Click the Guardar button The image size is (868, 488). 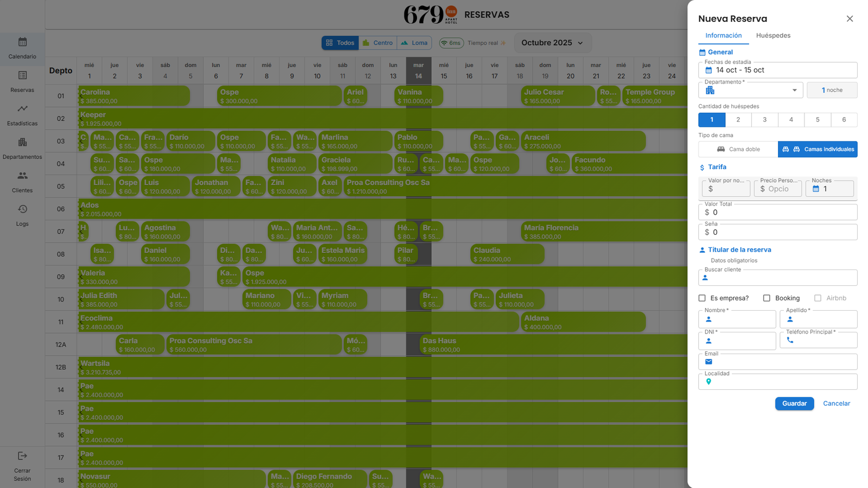(x=794, y=403)
